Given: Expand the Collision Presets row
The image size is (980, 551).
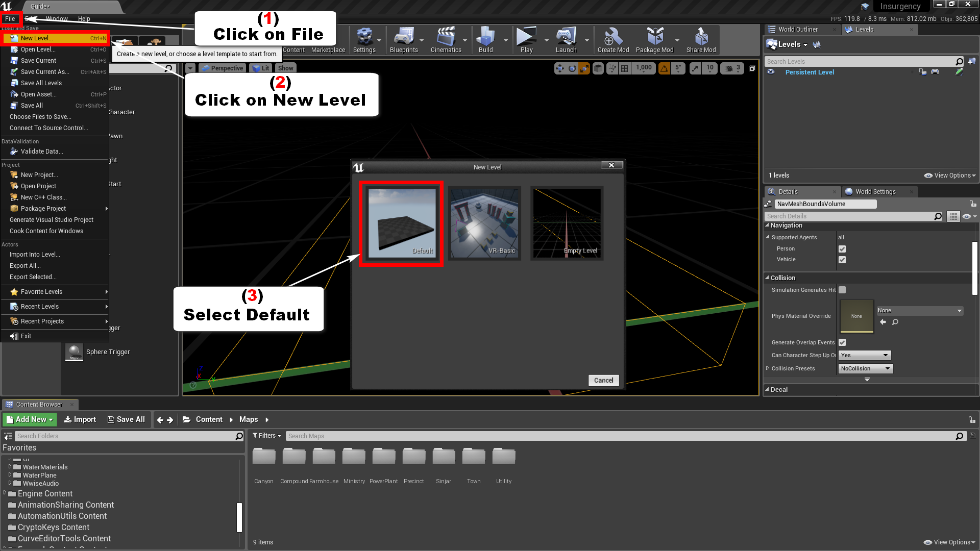Looking at the screenshot, I should pyautogui.click(x=767, y=368).
